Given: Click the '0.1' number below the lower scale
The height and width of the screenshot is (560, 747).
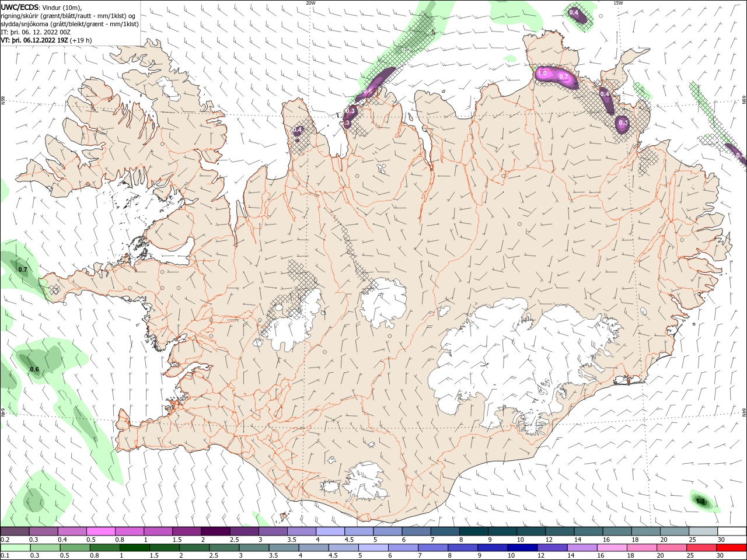Looking at the screenshot, I should point(5,556).
